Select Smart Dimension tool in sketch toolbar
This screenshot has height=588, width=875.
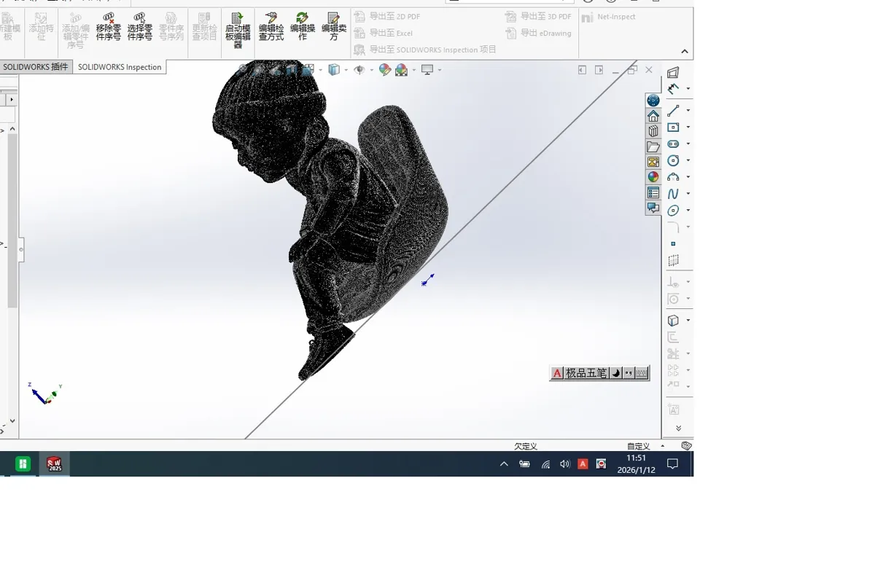point(673,89)
